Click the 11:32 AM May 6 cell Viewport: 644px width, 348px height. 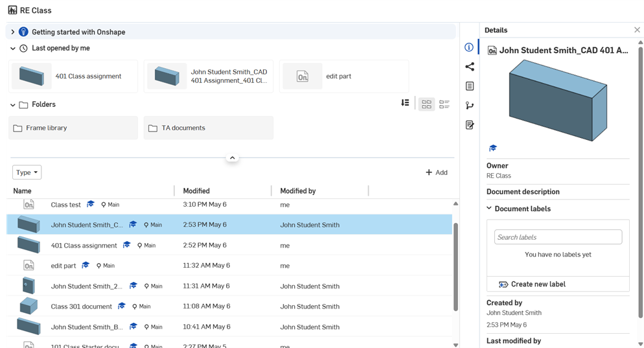coord(206,266)
